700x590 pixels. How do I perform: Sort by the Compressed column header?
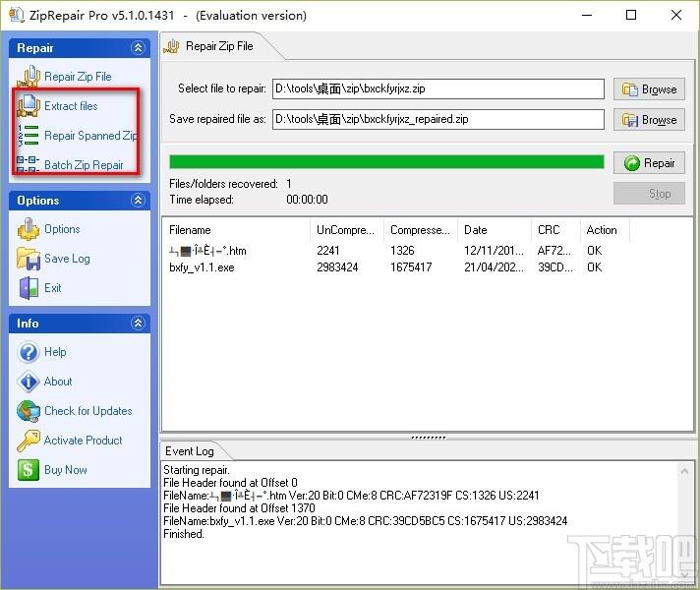421,230
